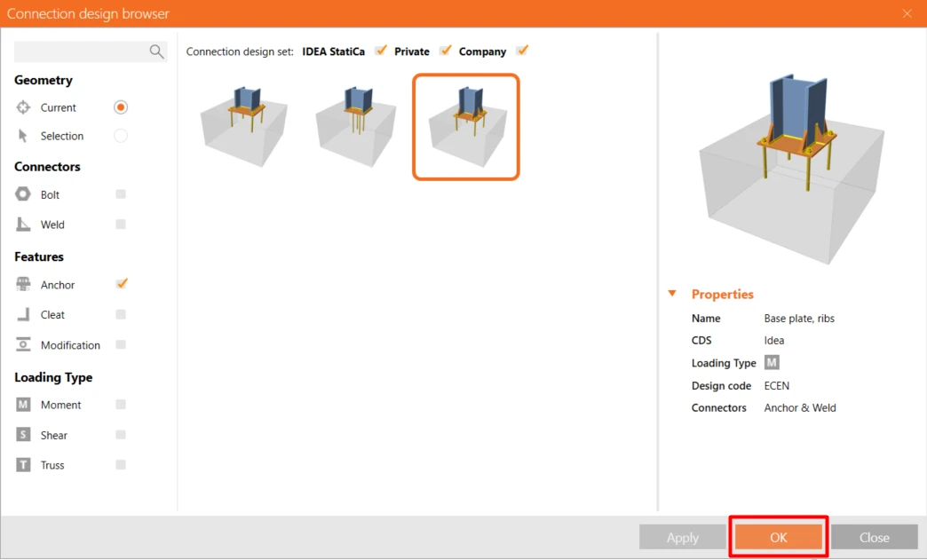The width and height of the screenshot is (927, 560).
Task: Click the Close button at bottom
Action: tap(874, 538)
